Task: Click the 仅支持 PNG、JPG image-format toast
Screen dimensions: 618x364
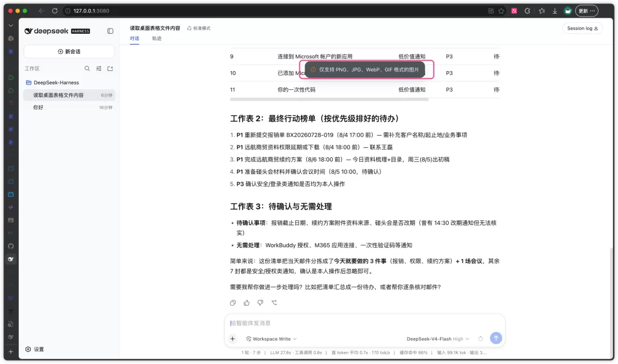Action: point(365,70)
